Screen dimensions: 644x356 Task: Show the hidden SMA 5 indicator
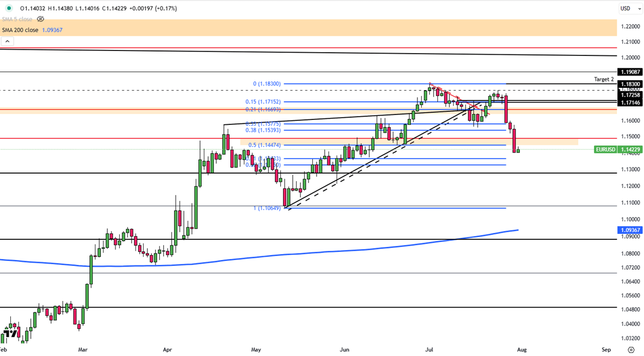click(x=41, y=19)
